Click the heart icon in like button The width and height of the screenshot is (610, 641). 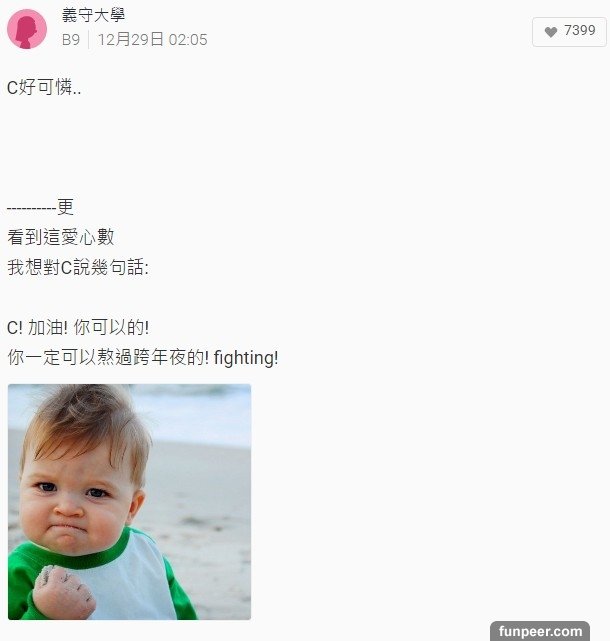tap(551, 31)
